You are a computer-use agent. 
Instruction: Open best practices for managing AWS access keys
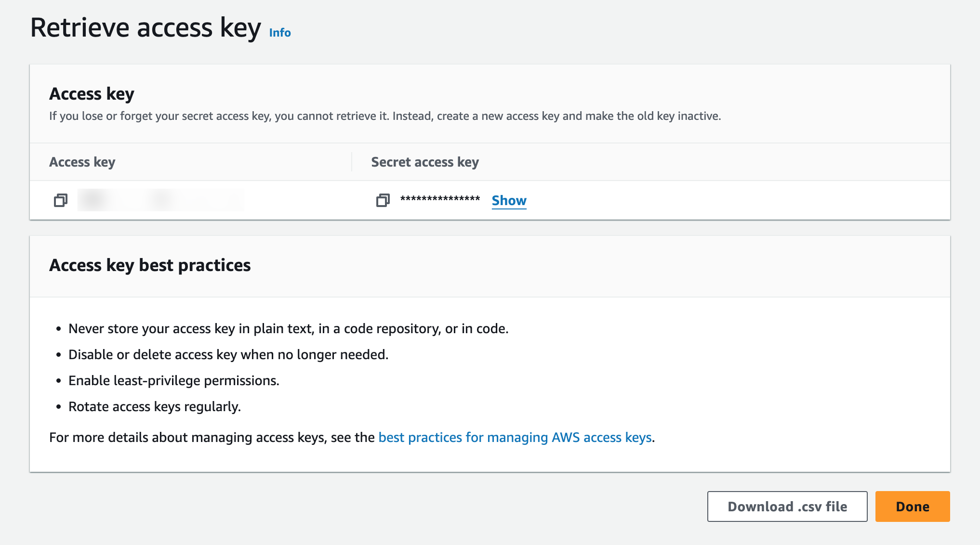[515, 437]
